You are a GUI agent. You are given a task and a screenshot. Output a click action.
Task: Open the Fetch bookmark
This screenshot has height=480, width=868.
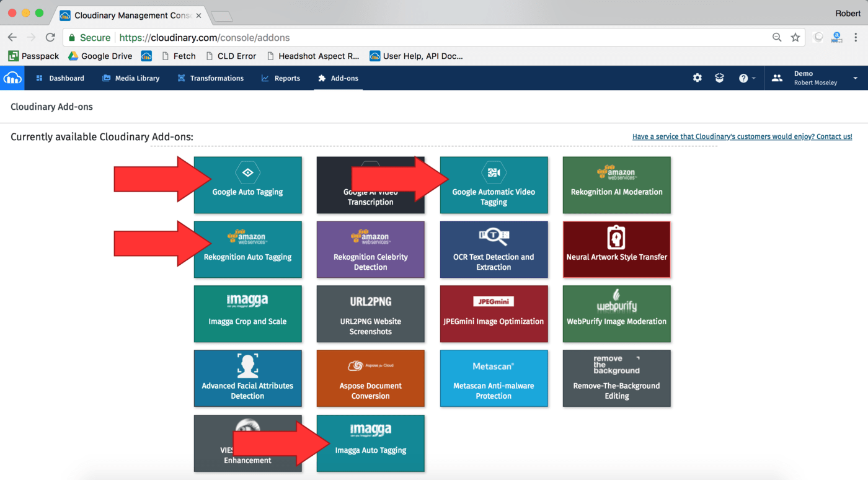coord(178,56)
